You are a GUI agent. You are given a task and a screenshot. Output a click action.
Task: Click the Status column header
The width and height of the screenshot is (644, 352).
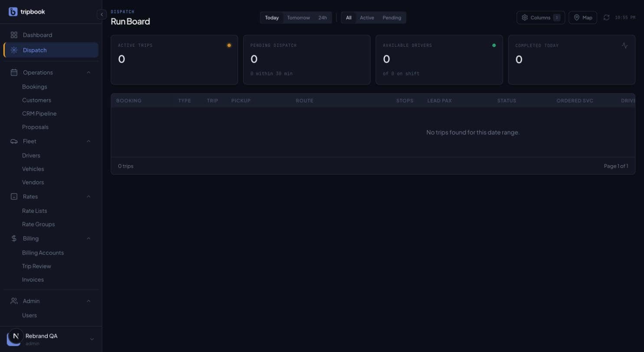(x=507, y=101)
